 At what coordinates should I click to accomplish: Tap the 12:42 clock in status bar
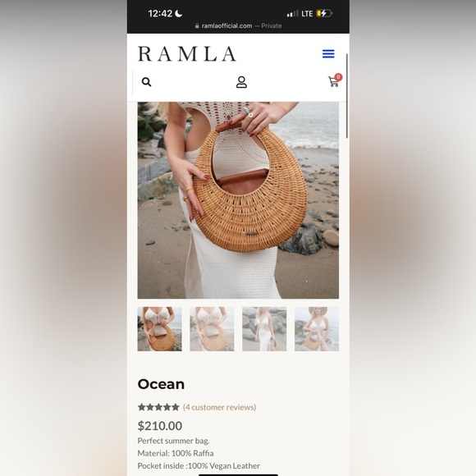click(x=160, y=13)
